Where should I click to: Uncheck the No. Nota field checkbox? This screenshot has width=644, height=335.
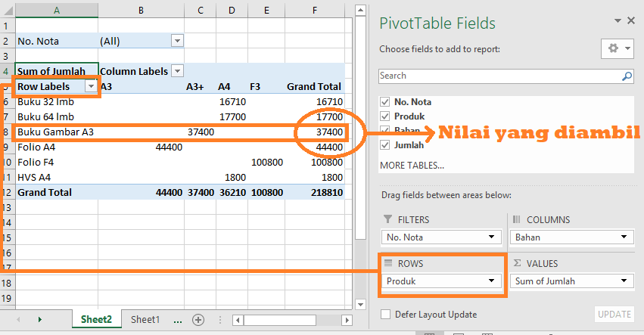385,102
